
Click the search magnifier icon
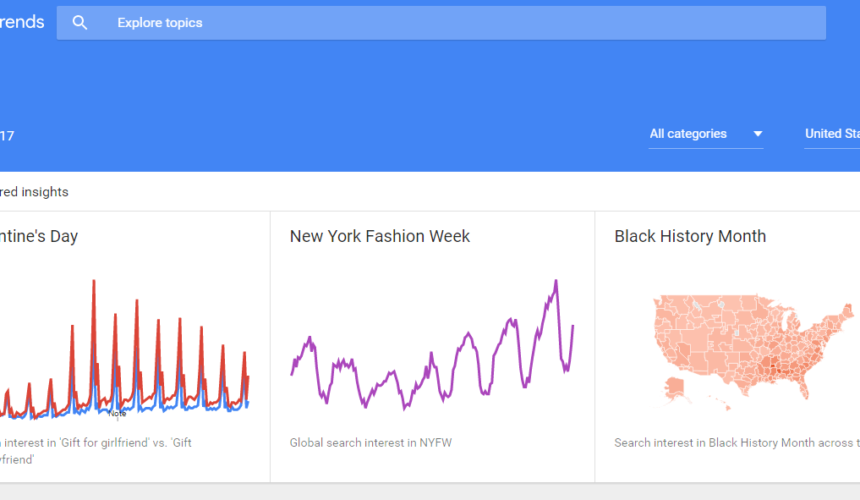[80, 22]
